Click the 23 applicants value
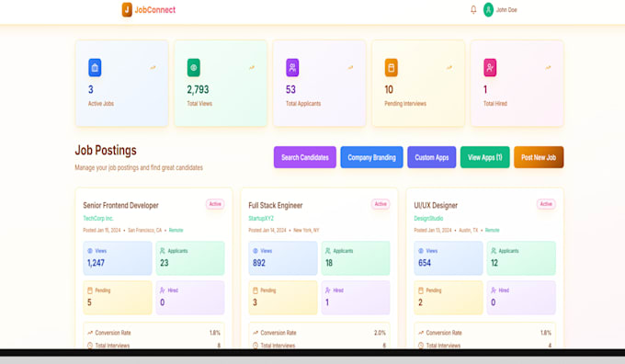The height and width of the screenshot is (364, 625). (165, 263)
